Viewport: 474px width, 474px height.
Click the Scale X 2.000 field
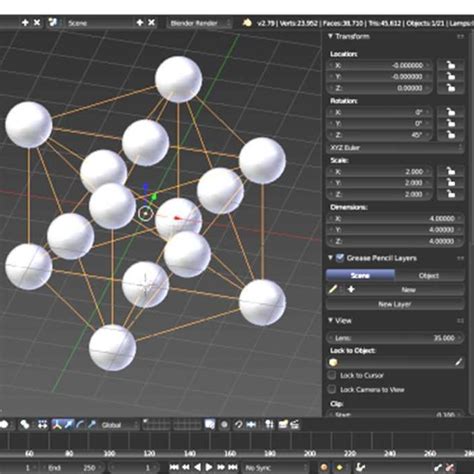click(380, 172)
